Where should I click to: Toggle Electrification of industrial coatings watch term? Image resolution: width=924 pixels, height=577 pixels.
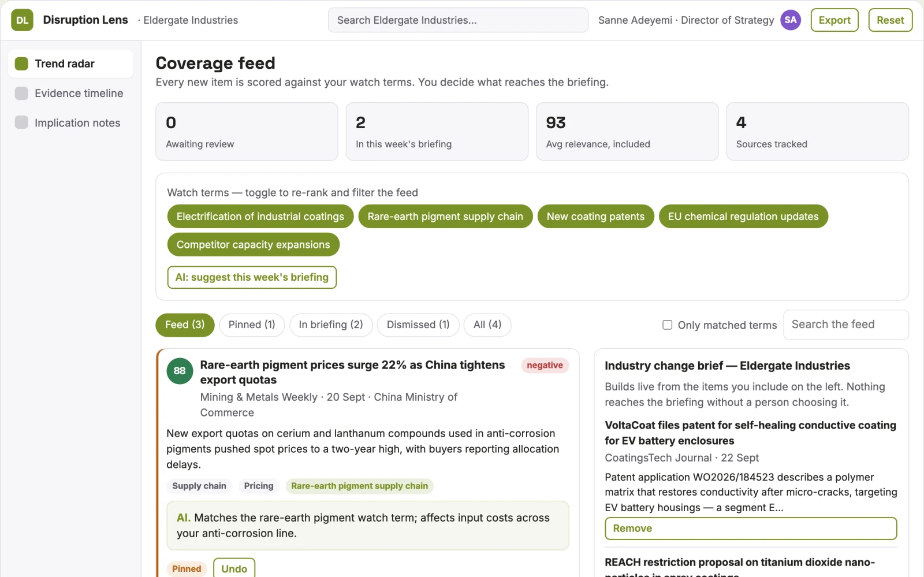(x=260, y=217)
